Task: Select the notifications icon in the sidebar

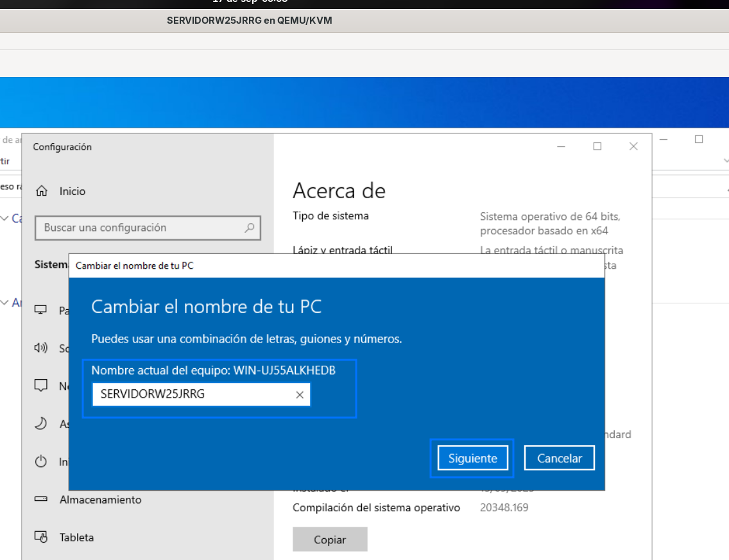Action: [x=41, y=386]
